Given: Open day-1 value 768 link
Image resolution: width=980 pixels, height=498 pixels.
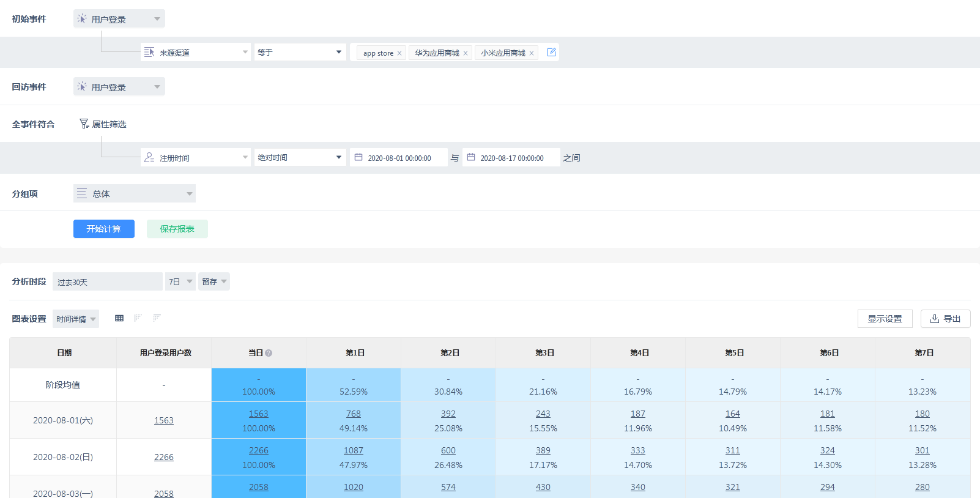Looking at the screenshot, I should pos(354,414).
